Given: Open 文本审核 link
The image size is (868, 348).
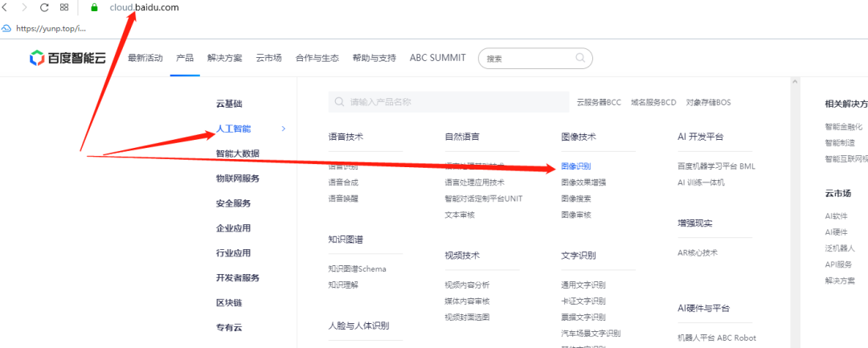Looking at the screenshot, I should pos(460,215).
